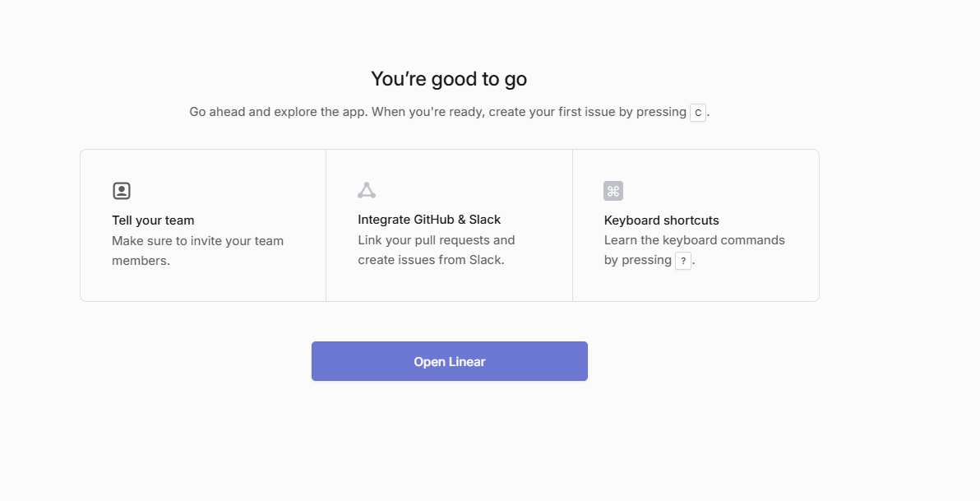Click the Keyboard shortcuts command key icon
The image size is (980, 501).
pos(613,191)
